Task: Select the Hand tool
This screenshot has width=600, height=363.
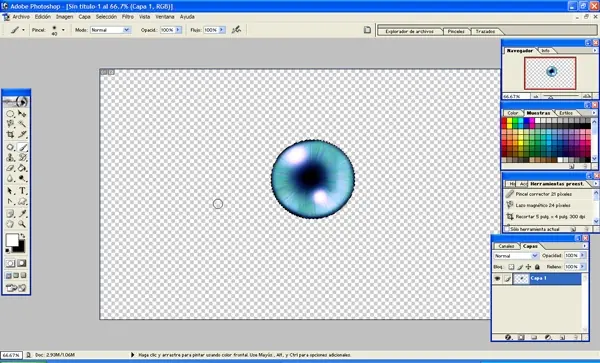Action: point(10,224)
